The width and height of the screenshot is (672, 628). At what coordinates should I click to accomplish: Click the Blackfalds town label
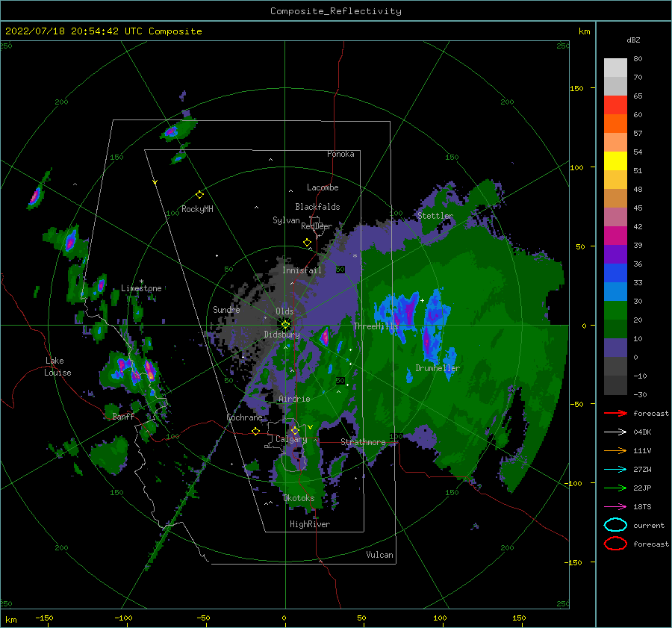click(x=317, y=207)
